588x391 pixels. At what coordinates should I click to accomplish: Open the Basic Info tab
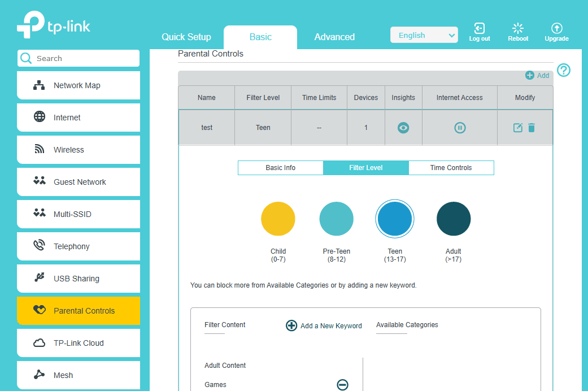281,168
